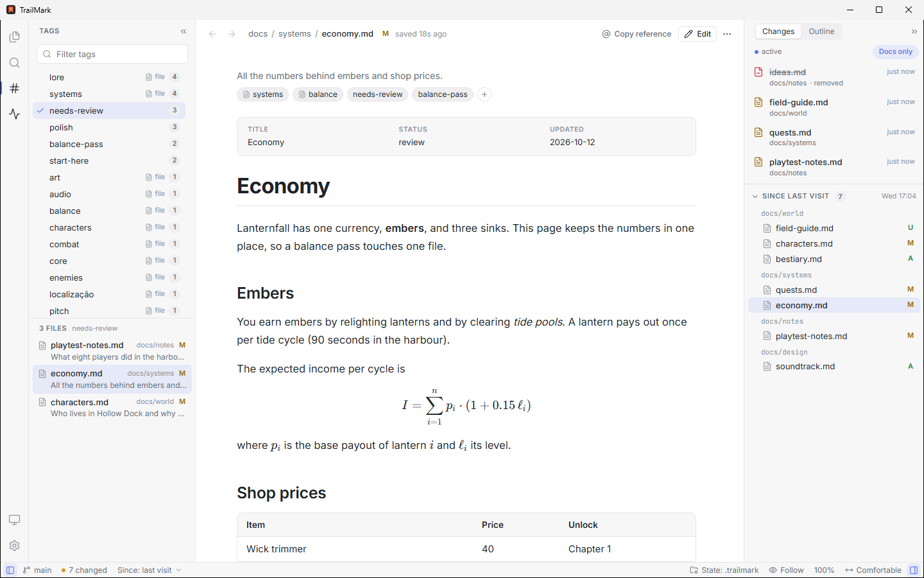Open search from the activity bar
This screenshot has width=924, height=578.
(15, 63)
